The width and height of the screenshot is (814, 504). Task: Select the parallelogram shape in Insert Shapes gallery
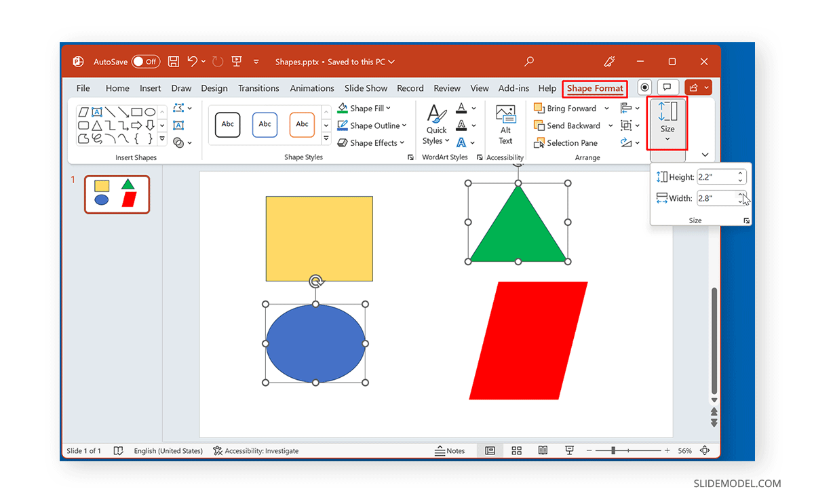click(x=83, y=112)
